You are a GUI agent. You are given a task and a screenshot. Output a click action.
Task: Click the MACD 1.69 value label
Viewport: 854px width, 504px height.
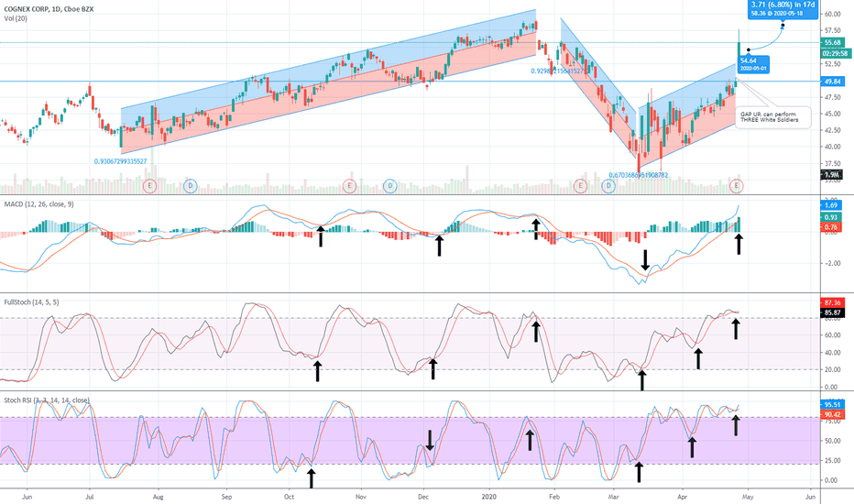click(x=831, y=205)
